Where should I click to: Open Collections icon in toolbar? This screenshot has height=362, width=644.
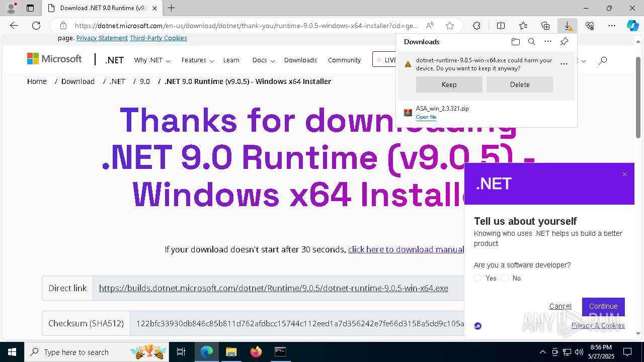(545, 26)
